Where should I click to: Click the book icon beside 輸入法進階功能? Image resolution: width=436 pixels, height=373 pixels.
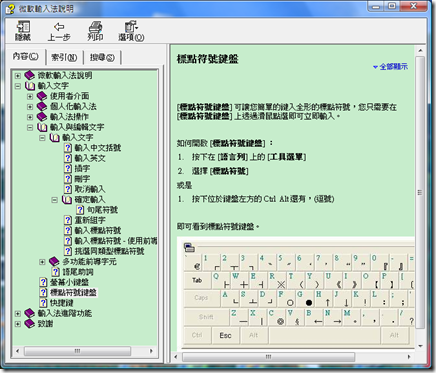pos(30,313)
